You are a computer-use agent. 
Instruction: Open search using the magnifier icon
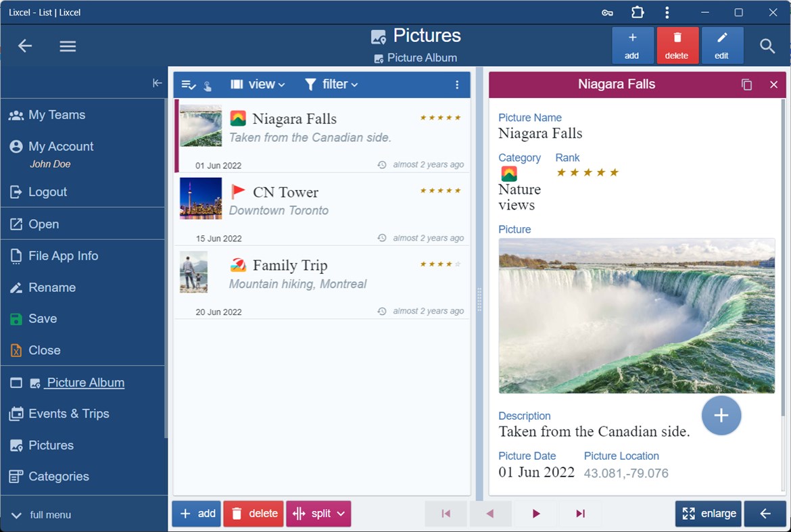767,45
